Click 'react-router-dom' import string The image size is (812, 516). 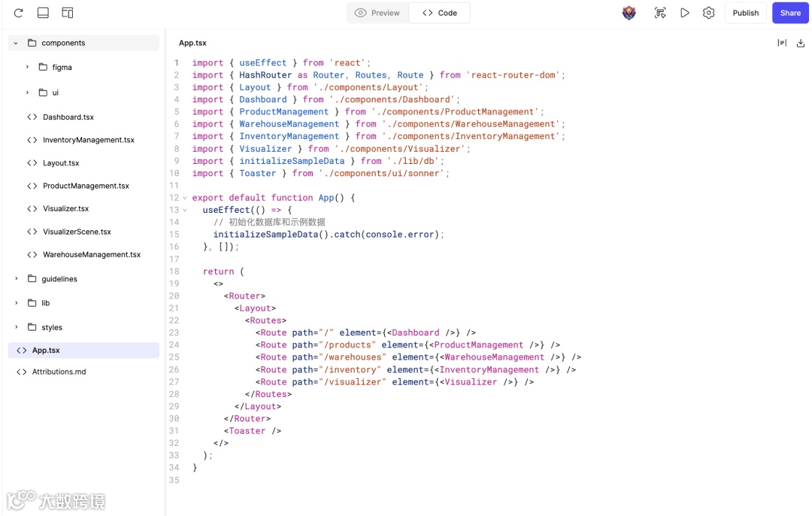(513, 75)
